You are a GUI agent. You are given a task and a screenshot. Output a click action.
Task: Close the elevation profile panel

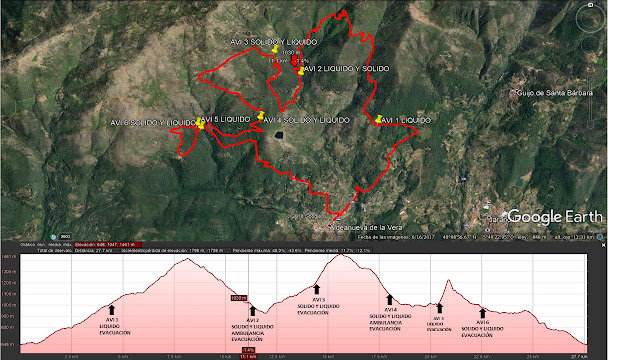pos(603,245)
